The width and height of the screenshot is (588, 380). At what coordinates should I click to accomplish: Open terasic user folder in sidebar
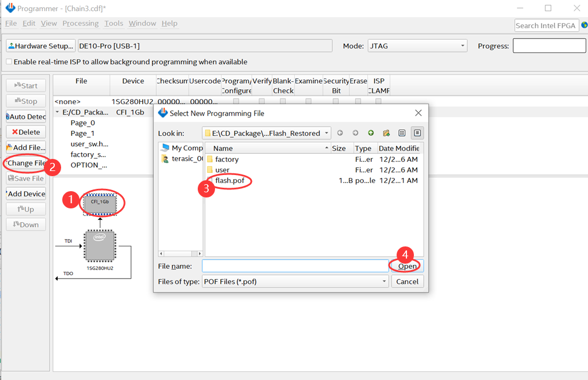pyautogui.click(x=182, y=159)
